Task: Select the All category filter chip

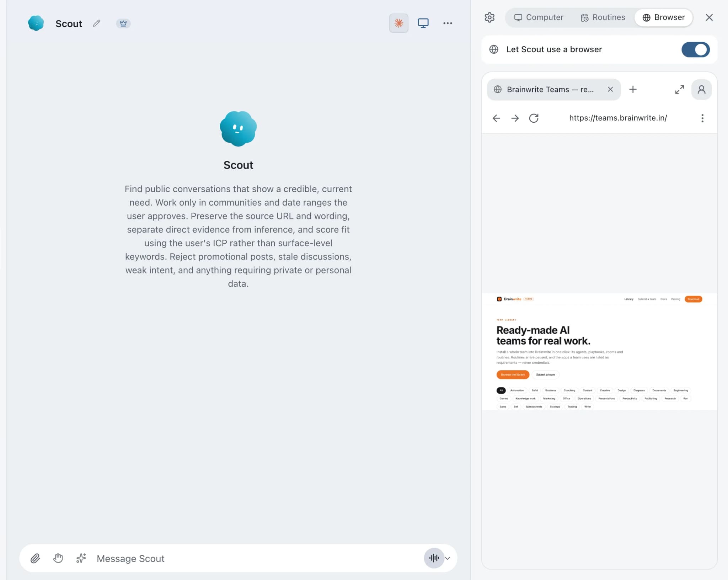Action: tap(501, 390)
